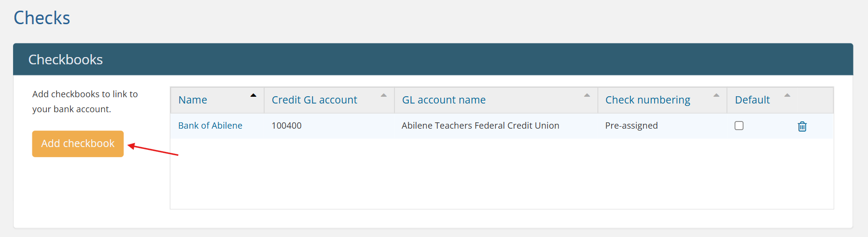Viewport: 868px width, 237px height.
Task: Open the Bank of Abilene checkbook link
Action: (210, 126)
